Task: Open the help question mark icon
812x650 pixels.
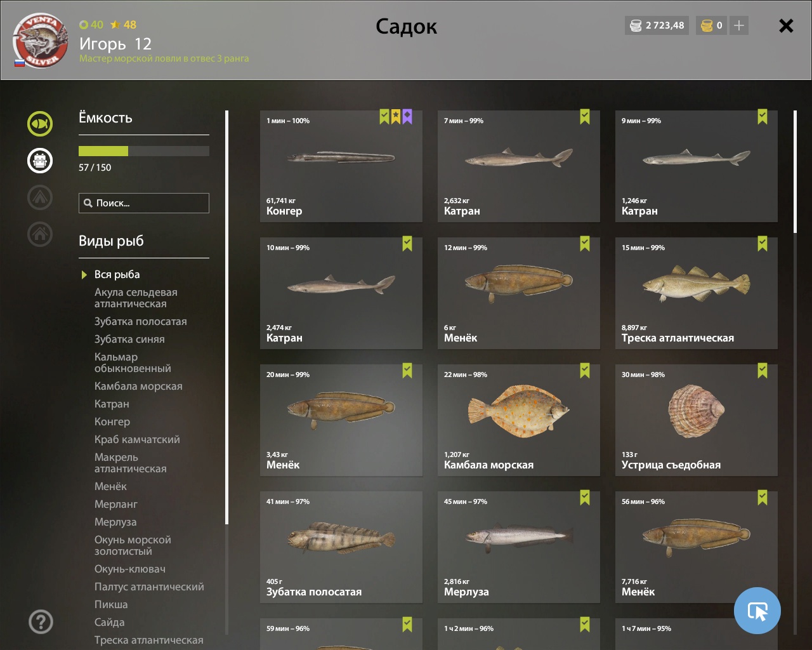Action: click(x=41, y=621)
